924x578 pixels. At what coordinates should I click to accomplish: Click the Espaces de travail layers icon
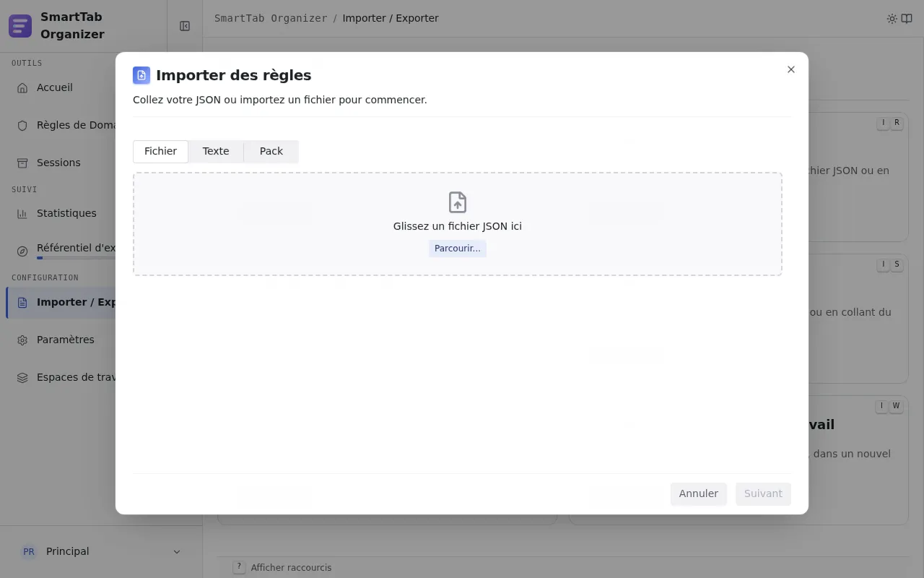(x=22, y=377)
